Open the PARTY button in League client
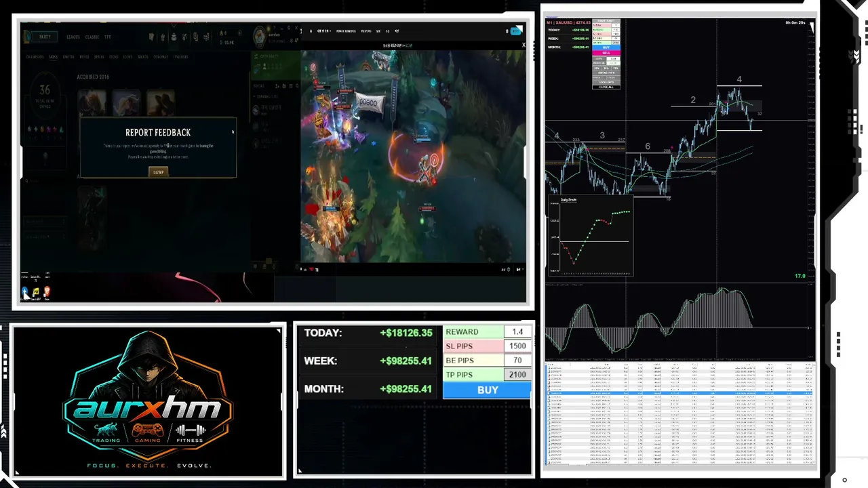 [x=44, y=37]
